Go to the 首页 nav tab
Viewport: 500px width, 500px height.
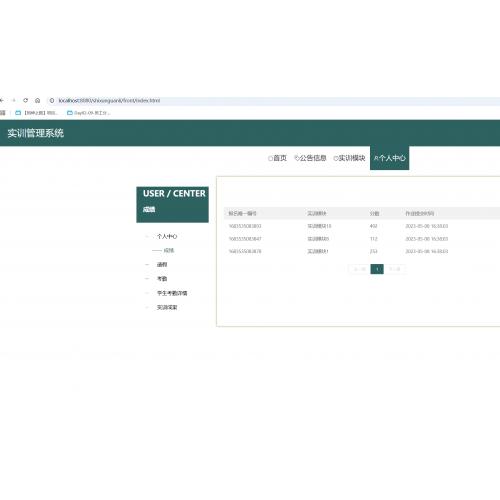277,158
